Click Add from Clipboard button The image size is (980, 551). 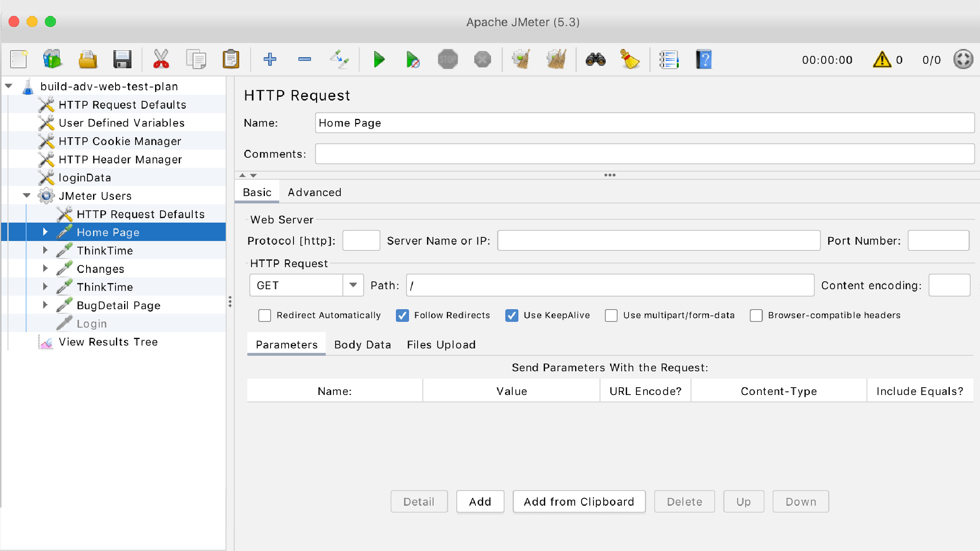point(579,502)
